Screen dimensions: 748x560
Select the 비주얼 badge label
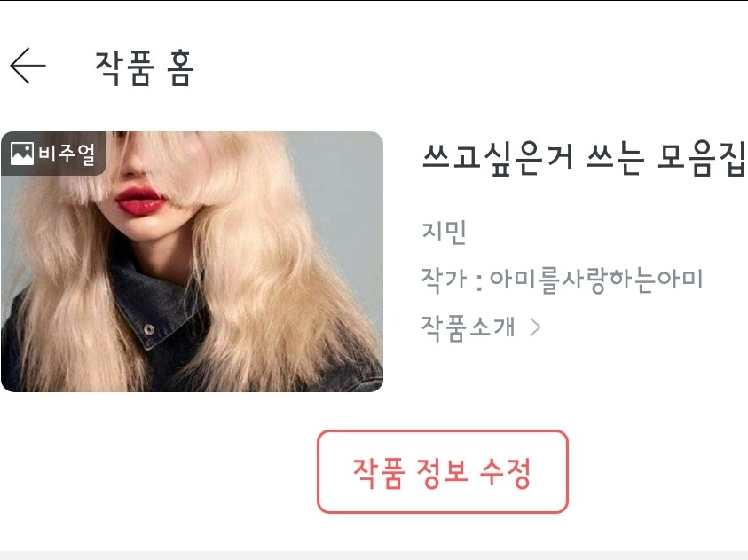(67, 154)
